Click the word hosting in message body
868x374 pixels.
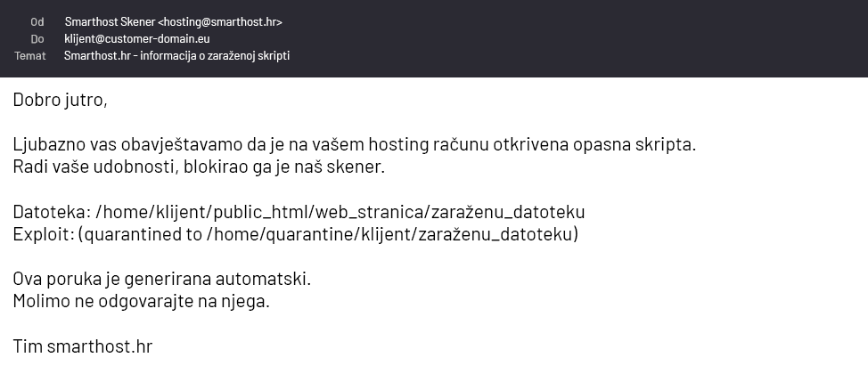click(398, 145)
